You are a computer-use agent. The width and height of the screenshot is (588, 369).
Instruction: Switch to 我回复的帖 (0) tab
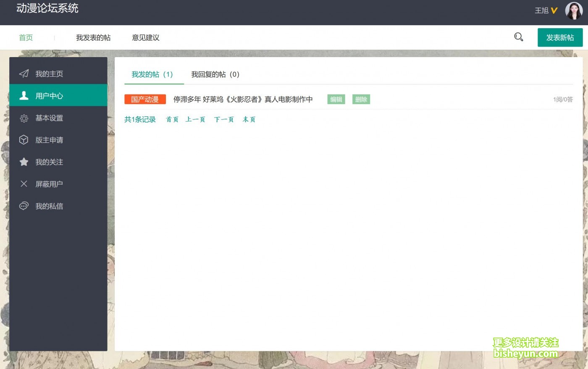[x=215, y=74]
